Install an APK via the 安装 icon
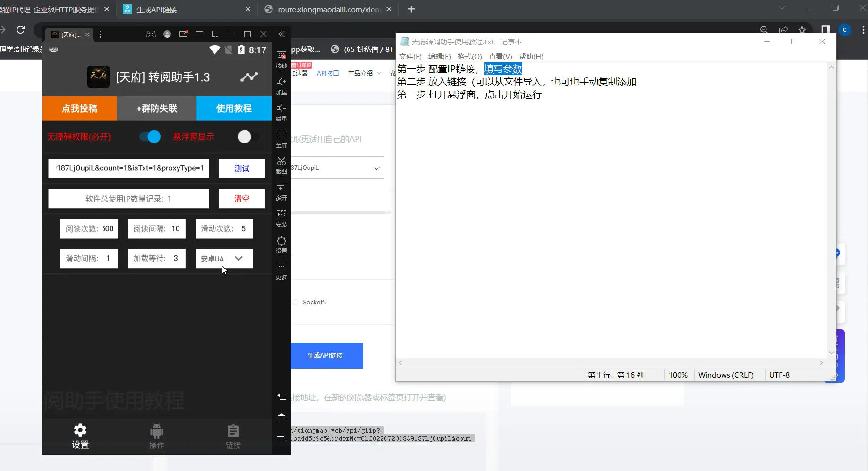868x471 pixels. pos(281,219)
